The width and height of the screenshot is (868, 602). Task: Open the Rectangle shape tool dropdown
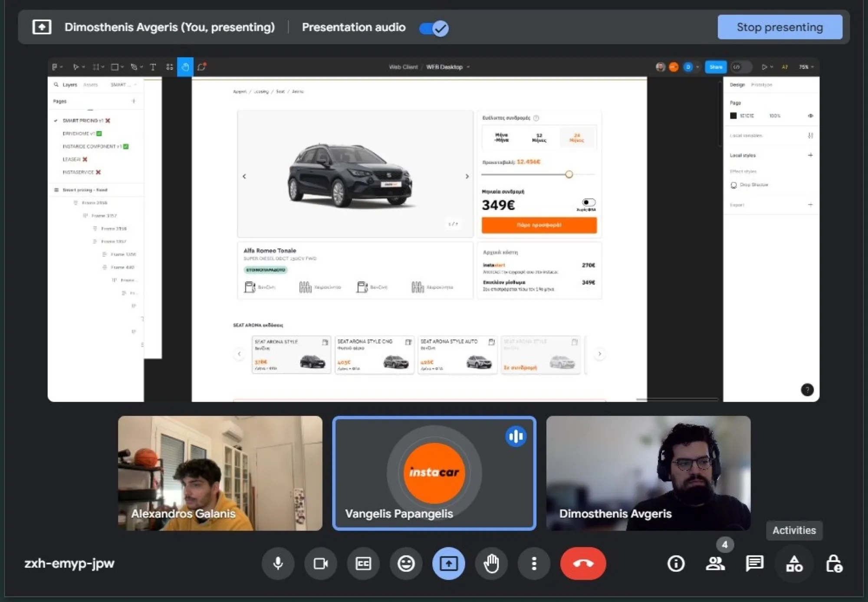point(122,67)
